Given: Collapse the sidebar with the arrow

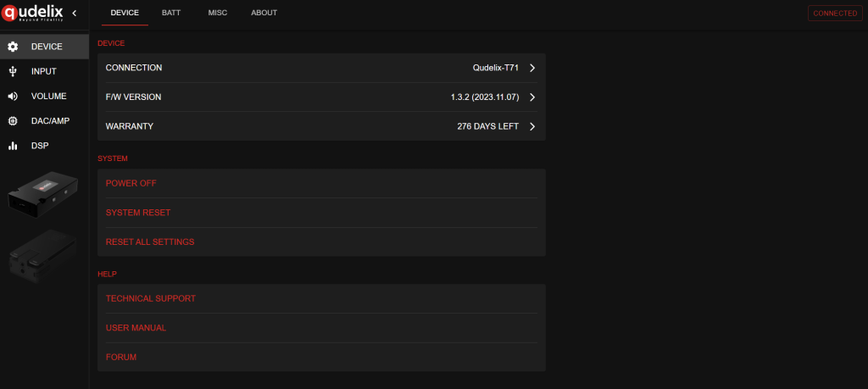Looking at the screenshot, I should tap(75, 13).
